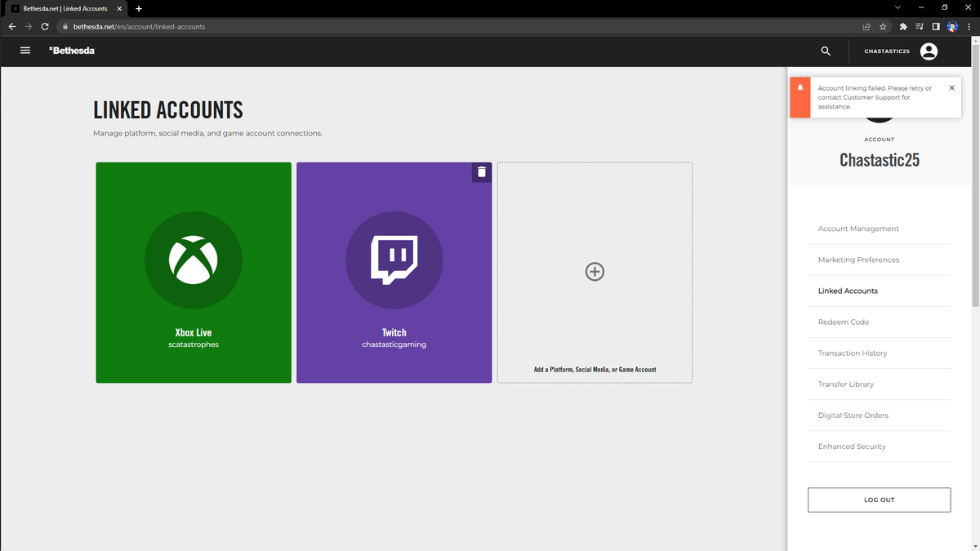Reload the page

pyautogui.click(x=45, y=26)
